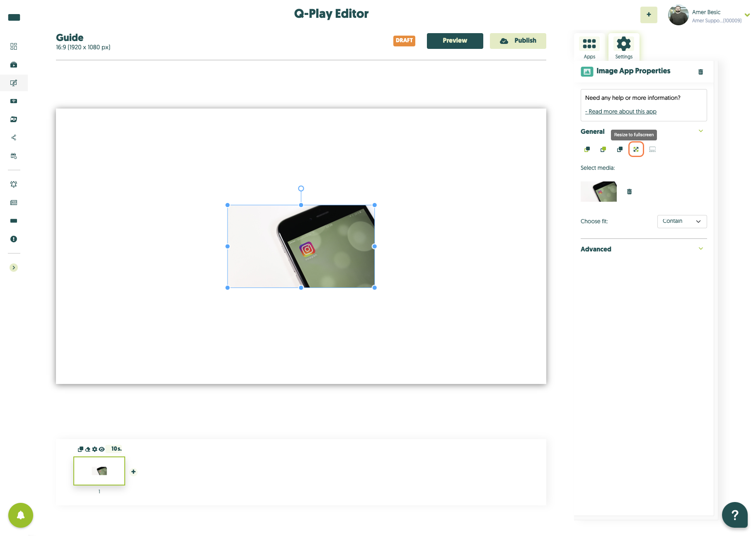Add a new slide with the plus button
Screen dimensions: 756x536
(x=133, y=471)
